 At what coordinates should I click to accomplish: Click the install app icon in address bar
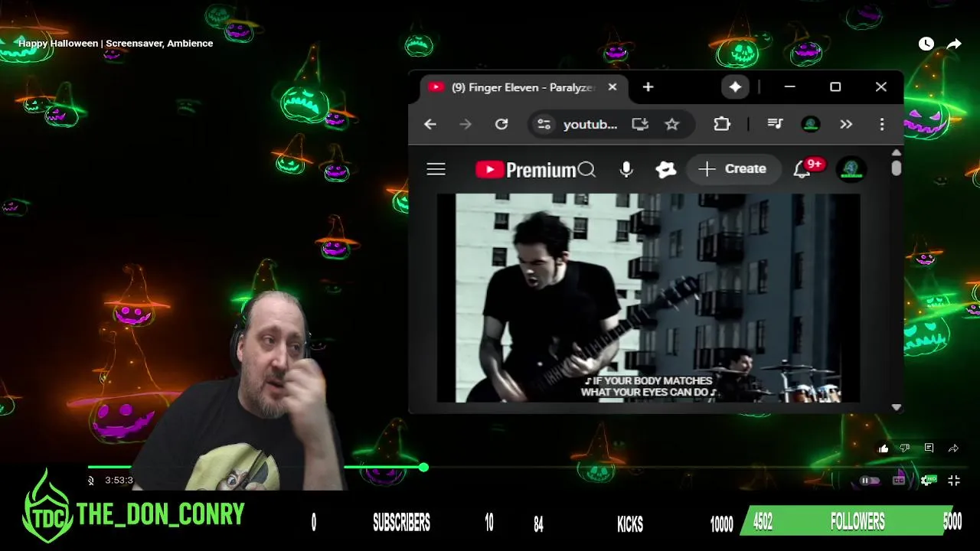[x=640, y=124]
